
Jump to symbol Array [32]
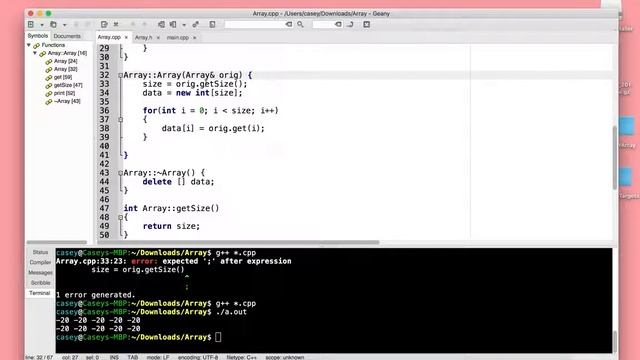click(x=66, y=69)
